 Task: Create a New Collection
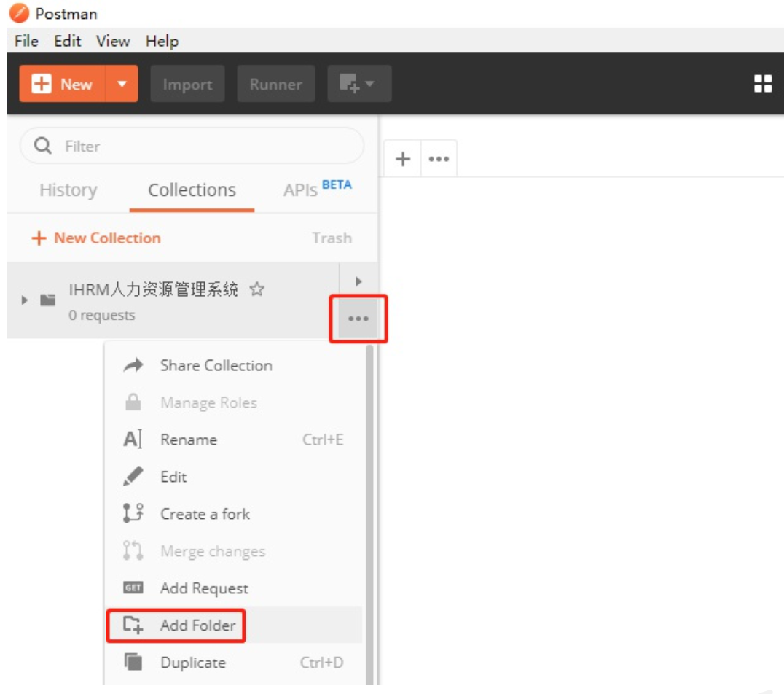pyautogui.click(x=96, y=238)
